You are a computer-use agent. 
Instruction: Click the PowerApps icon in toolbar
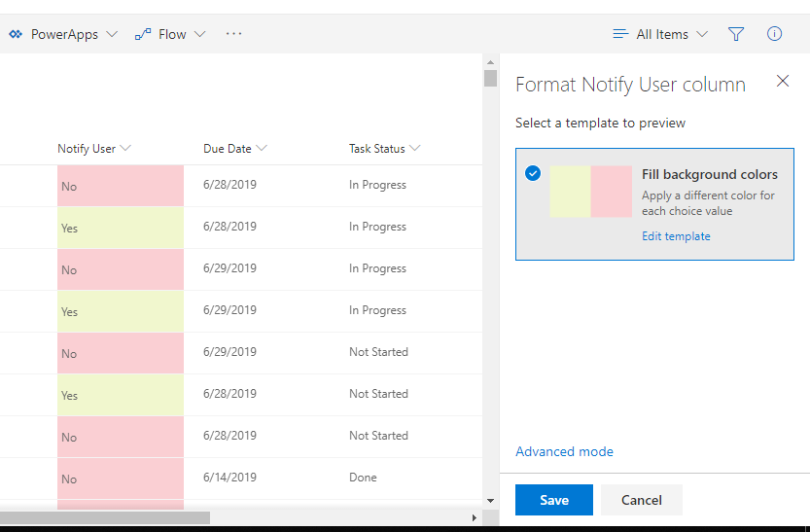point(16,34)
